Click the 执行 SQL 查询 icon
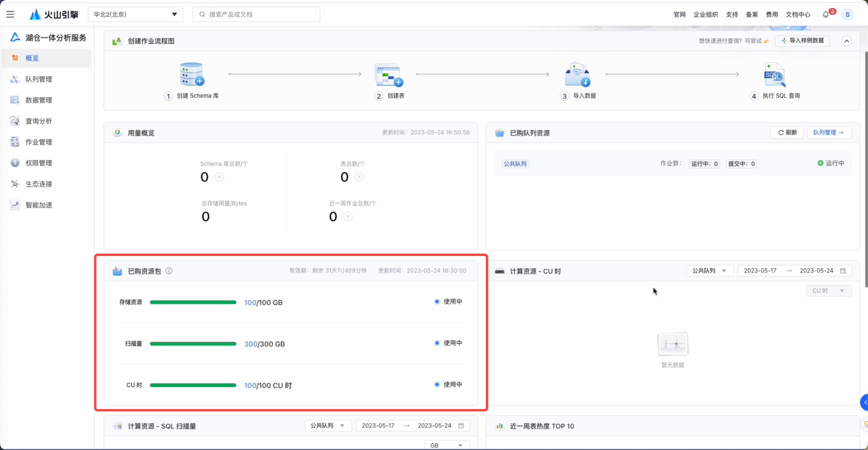This screenshot has height=450, width=868. coord(775,74)
